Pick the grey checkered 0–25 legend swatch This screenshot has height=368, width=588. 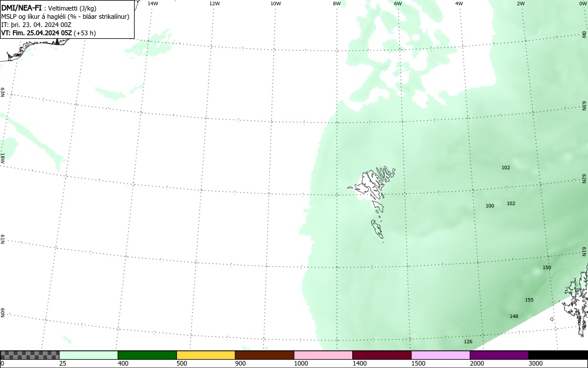coord(29,355)
